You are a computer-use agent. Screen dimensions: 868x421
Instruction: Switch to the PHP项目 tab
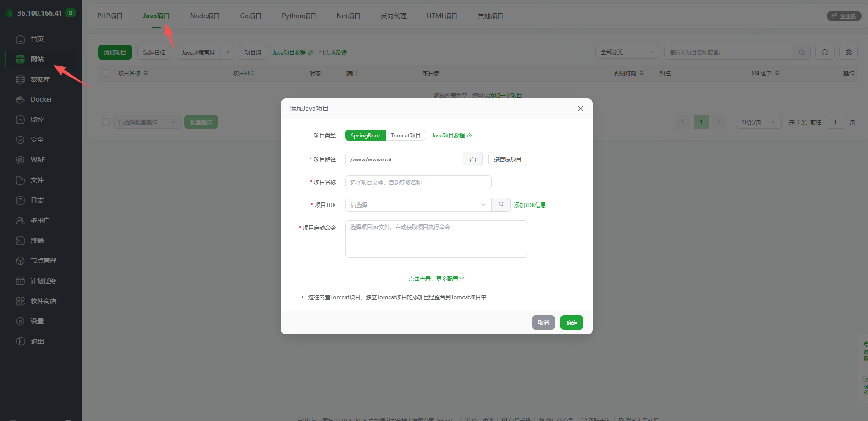pos(110,16)
